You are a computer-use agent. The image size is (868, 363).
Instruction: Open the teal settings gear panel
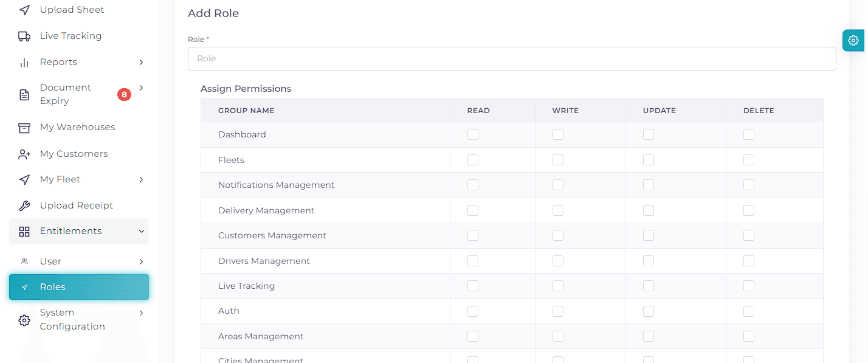(x=854, y=40)
